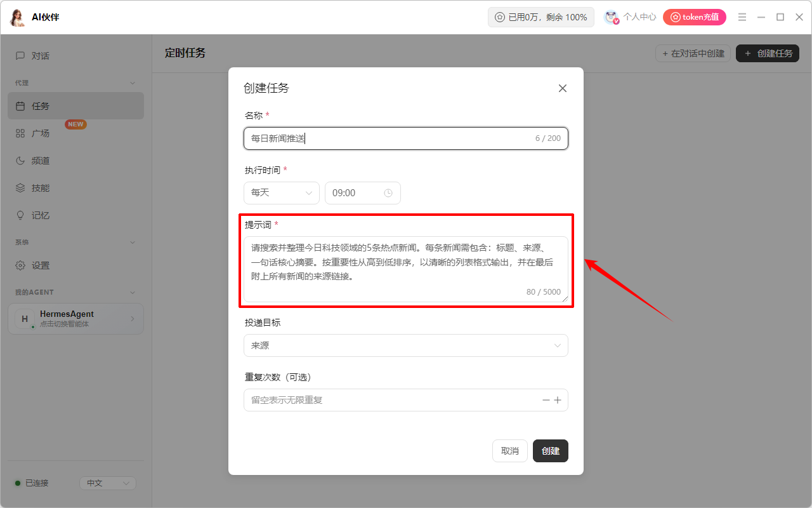Screen dimensions: 812x508
Task: Go to 对话 in sidebar
Action: coord(75,56)
